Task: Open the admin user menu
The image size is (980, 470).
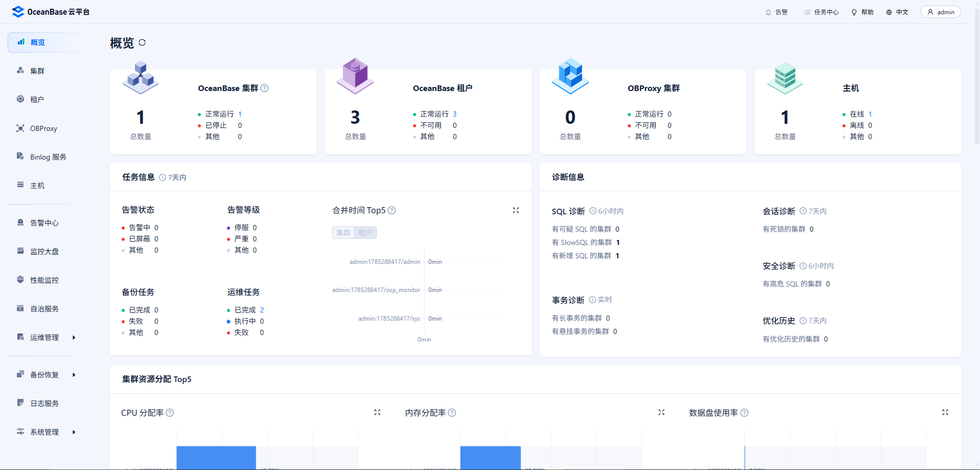Action: (941, 12)
